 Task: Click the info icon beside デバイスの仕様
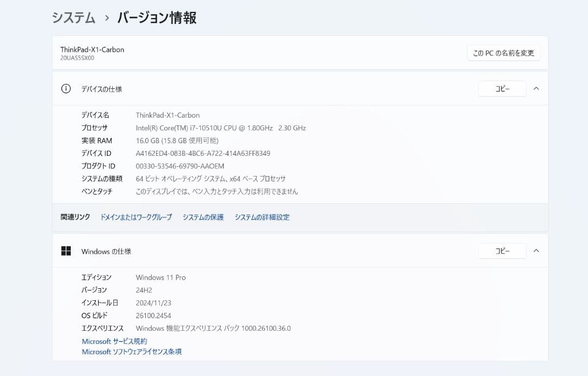click(66, 88)
